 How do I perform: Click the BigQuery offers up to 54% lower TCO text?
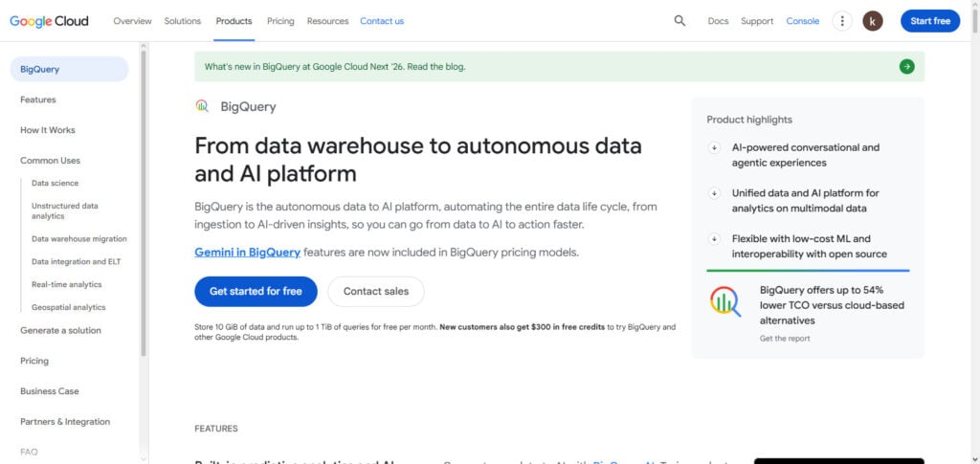[x=832, y=305]
